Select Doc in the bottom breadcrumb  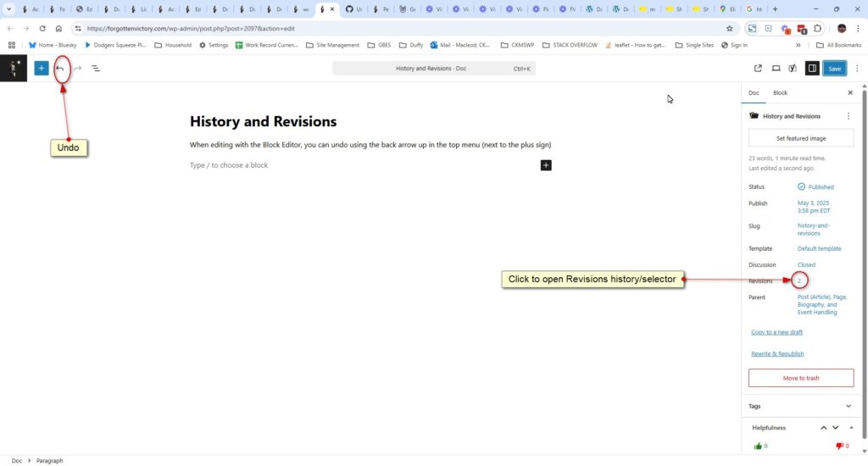pos(17,460)
